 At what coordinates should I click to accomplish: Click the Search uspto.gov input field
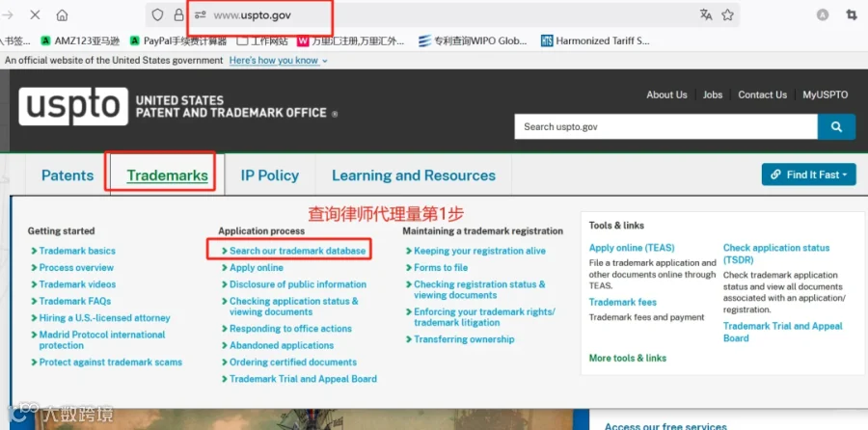tap(665, 126)
